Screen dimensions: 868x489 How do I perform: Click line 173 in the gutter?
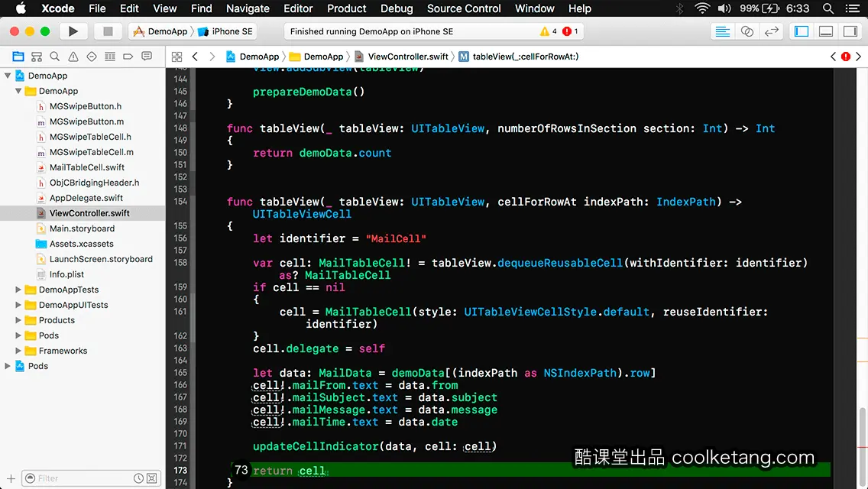coord(180,470)
